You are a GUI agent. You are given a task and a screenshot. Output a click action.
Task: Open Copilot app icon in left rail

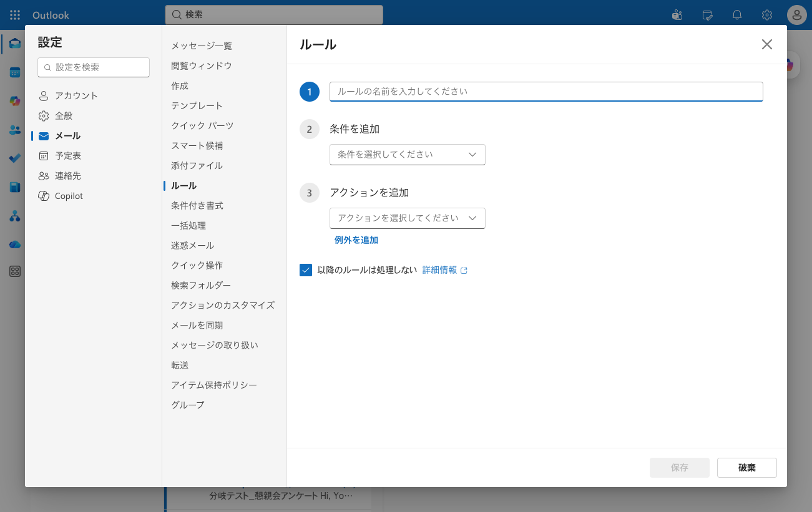click(x=15, y=101)
